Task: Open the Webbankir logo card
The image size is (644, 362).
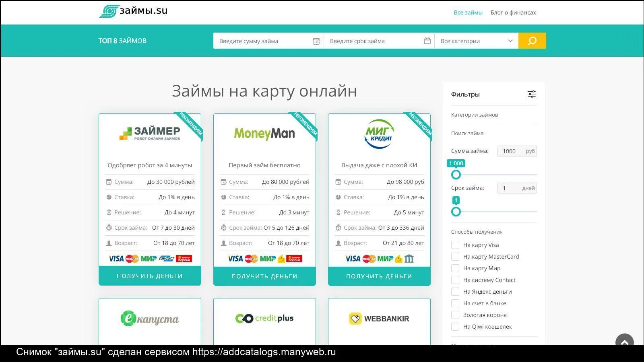Action: point(379,319)
